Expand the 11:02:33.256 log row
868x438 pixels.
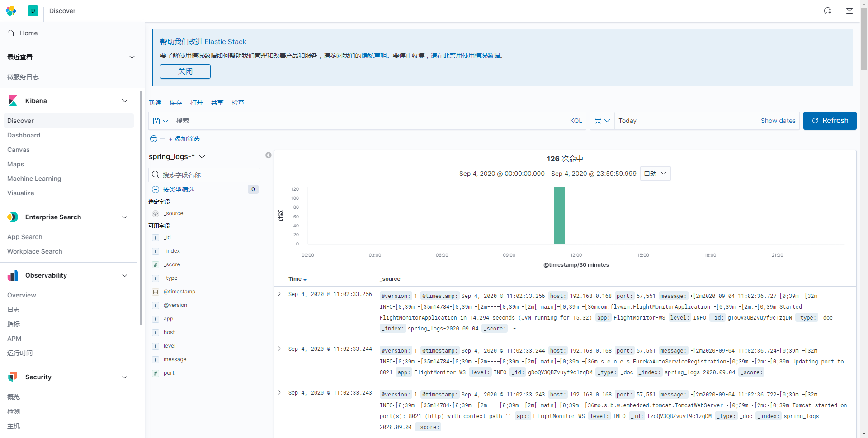click(x=279, y=294)
